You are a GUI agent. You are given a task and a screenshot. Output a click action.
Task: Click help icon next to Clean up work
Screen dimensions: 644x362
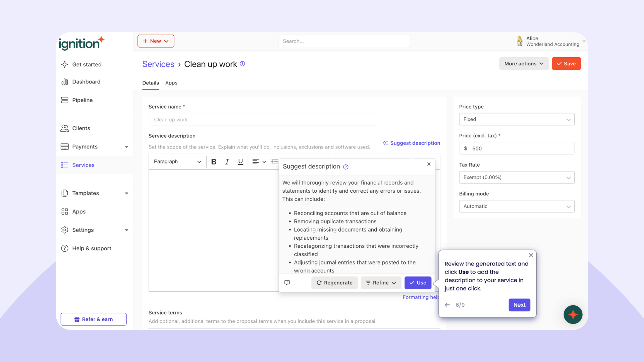coord(243,64)
